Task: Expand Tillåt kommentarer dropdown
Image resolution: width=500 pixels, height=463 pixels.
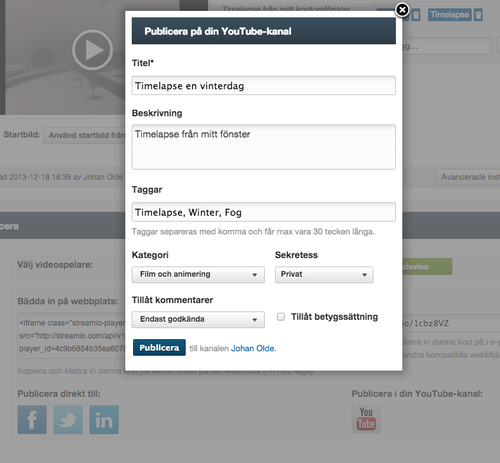Action: (x=198, y=319)
